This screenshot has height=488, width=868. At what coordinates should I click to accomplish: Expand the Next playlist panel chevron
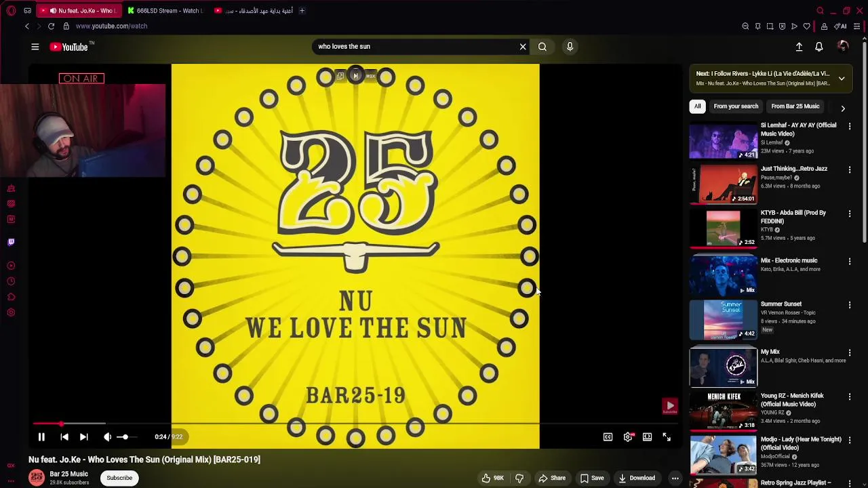[842, 78]
